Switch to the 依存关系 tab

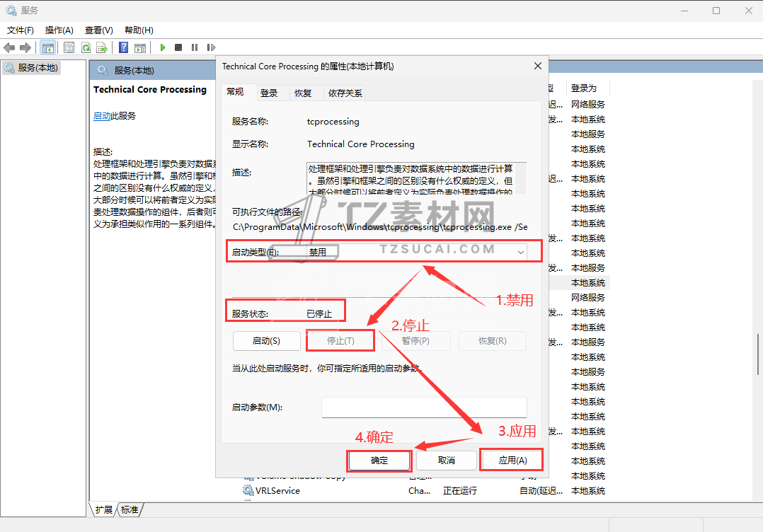[345, 93]
